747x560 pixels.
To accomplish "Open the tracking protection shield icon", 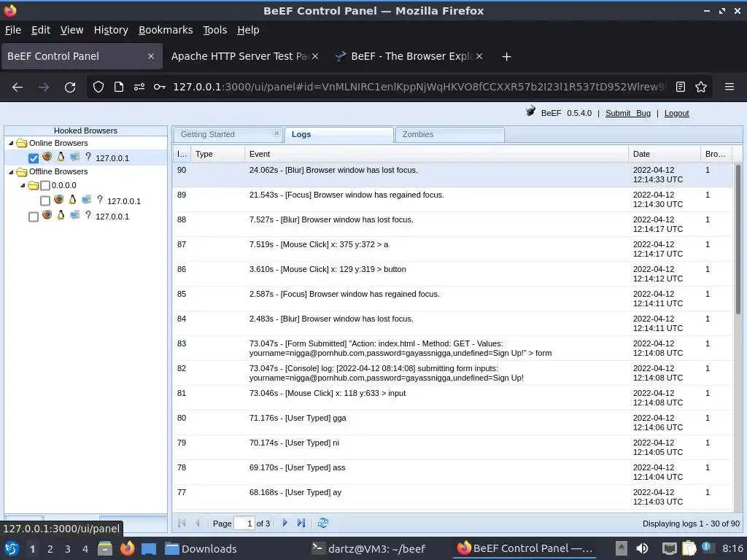I will [98, 87].
